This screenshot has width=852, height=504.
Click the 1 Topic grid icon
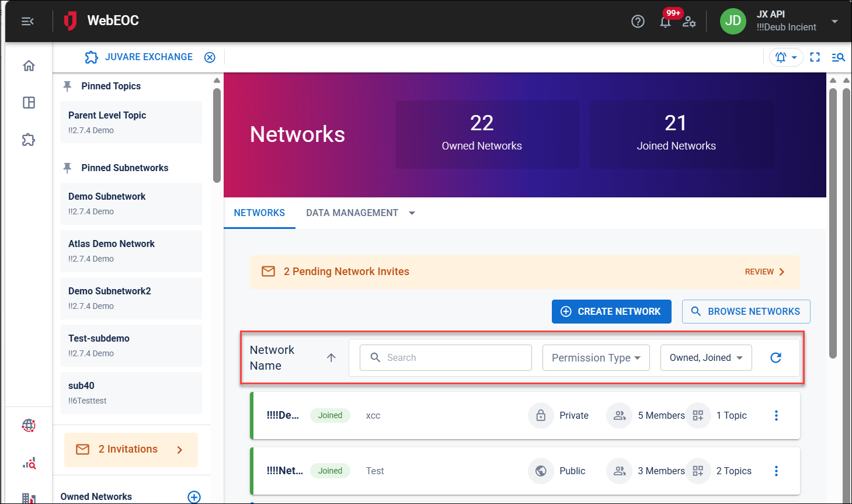pyautogui.click(x=698, y=416)
